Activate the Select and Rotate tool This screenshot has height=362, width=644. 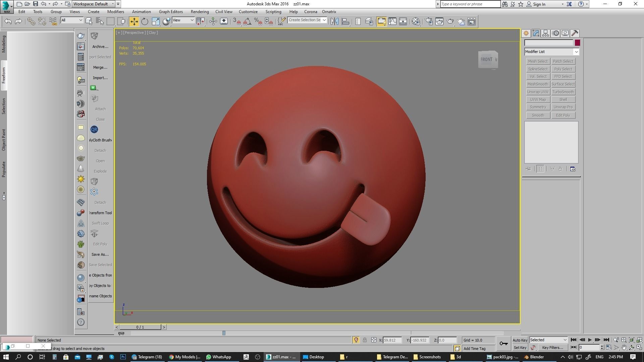(x=145, y=21)
